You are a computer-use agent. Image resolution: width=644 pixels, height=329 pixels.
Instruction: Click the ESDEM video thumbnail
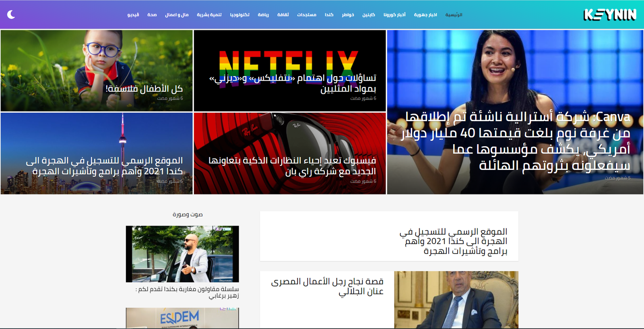click(182, 319)
